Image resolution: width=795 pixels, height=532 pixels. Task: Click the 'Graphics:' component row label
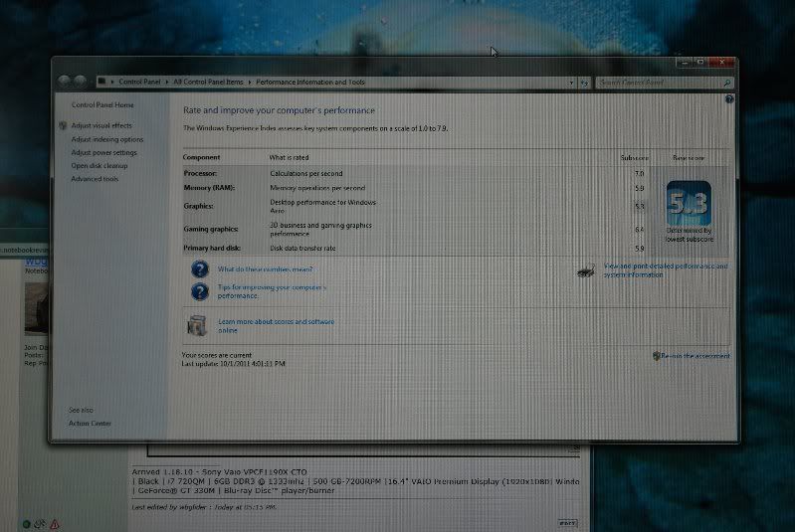tap(198, 206)
